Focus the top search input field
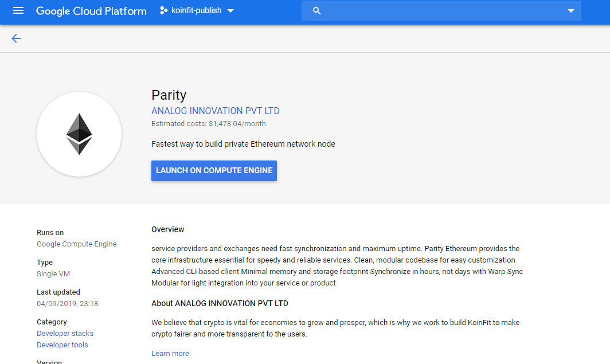The width and height of the screenshot is (610, 364). tap(441, 11)
